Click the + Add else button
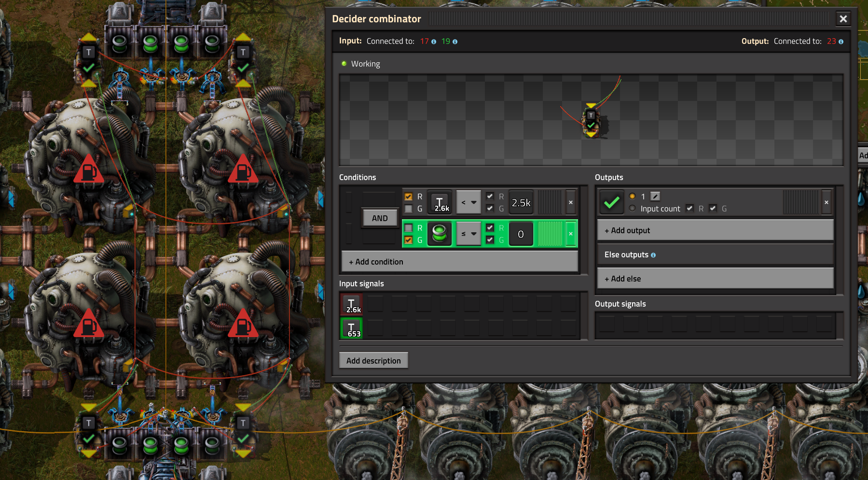The width and height of the screenshot is (868, 480). [x=715, y=279]
